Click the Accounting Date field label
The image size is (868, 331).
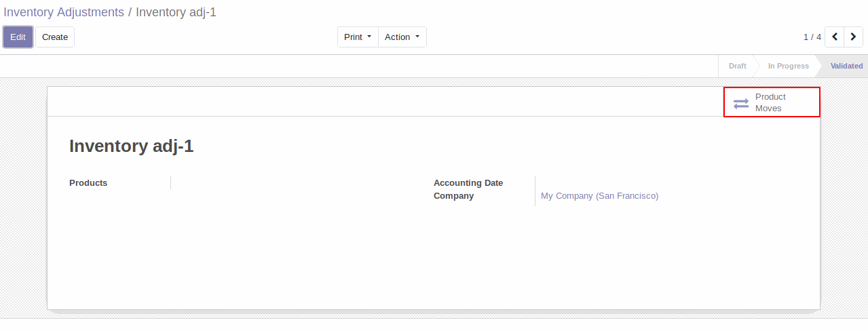coord(468,183)
